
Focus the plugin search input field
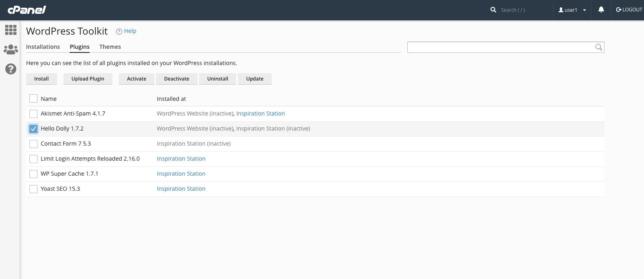(x=500, y=47)
